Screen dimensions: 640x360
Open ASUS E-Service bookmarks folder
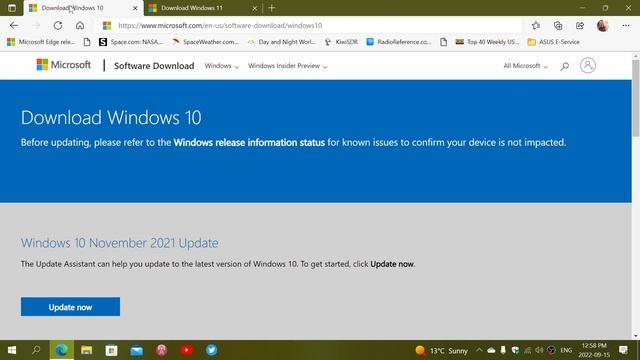(553, 42)
